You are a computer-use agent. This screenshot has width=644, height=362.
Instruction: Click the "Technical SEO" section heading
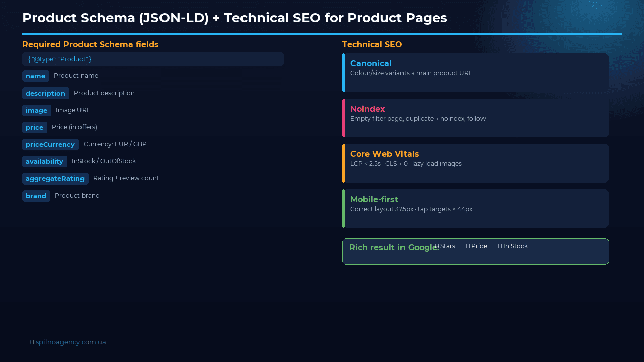click(x=372, y=44)
